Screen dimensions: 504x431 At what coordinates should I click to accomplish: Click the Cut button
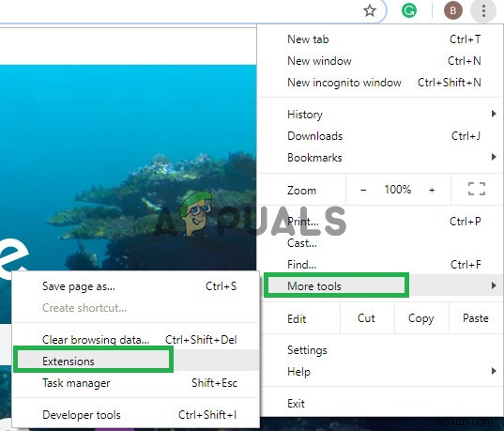click(367, 318)
